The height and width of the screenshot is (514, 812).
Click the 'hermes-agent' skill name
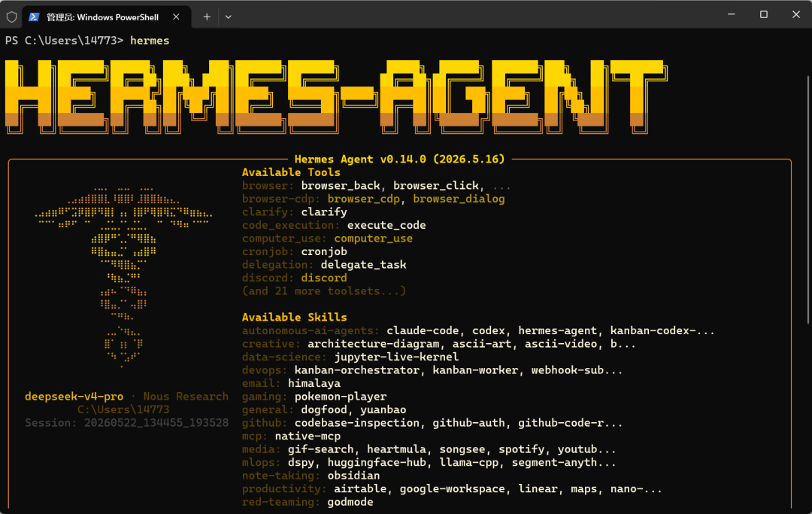click(557, 330)
